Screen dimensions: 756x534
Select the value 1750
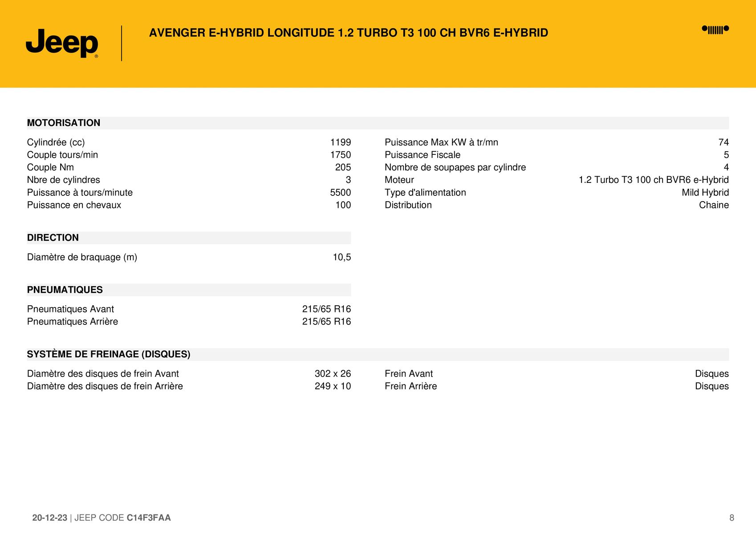(x=341, y=155)
